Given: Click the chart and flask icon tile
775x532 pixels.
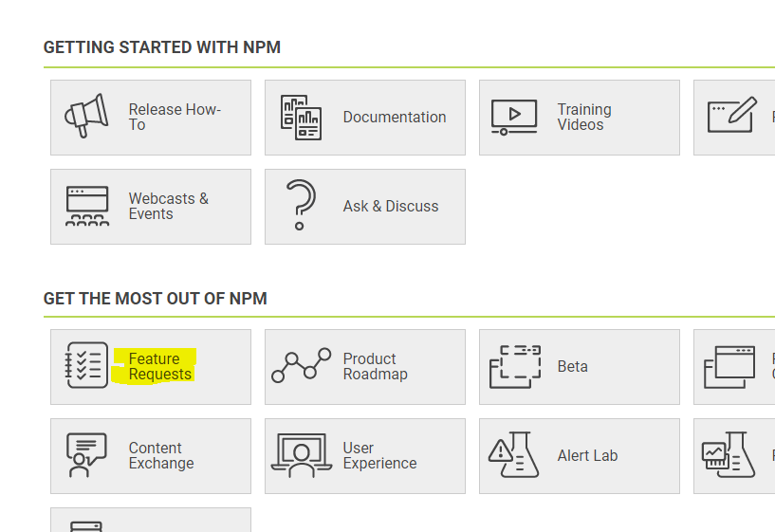Looking at the screenshot, I should [734, 456].
